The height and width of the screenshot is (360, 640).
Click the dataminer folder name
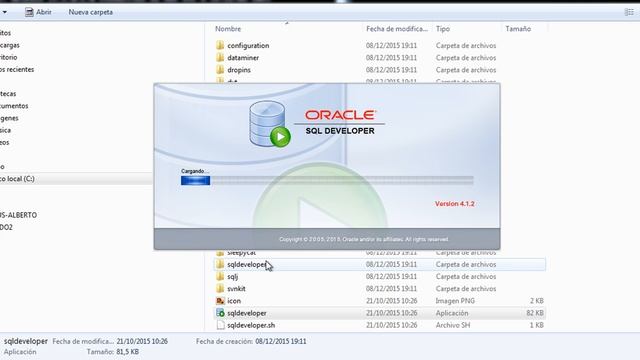[x=243, y=58]
